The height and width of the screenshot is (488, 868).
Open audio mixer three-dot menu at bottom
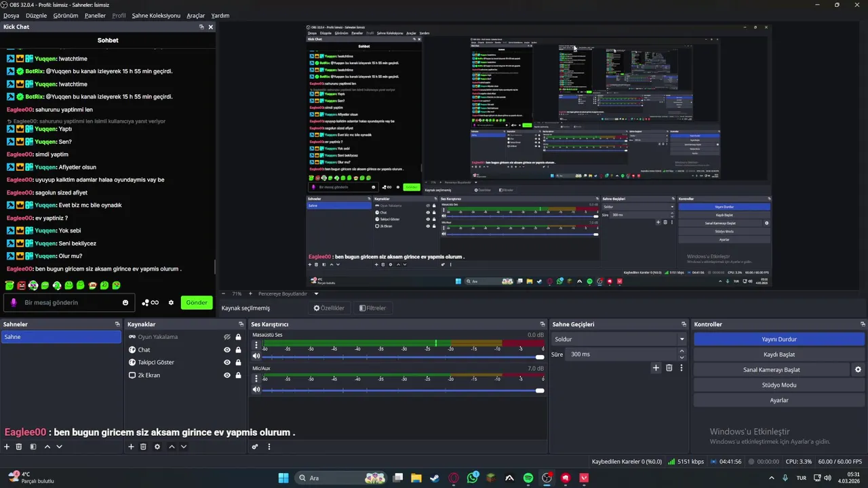(269, 447)
